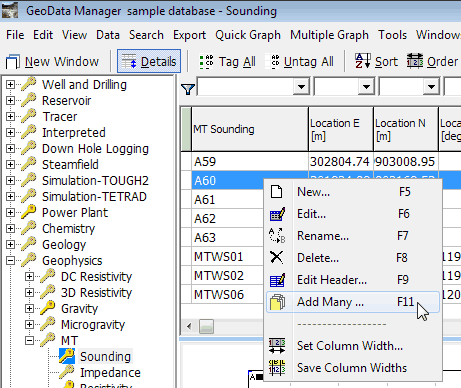Screen dimensions: 461x388
Task: Collapse the Geophysics tree node
Action: tap(10, 261)
